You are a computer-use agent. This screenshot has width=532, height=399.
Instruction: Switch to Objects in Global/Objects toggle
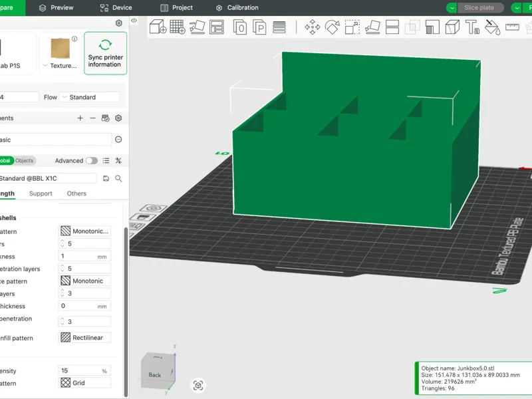tap(24, 160)
